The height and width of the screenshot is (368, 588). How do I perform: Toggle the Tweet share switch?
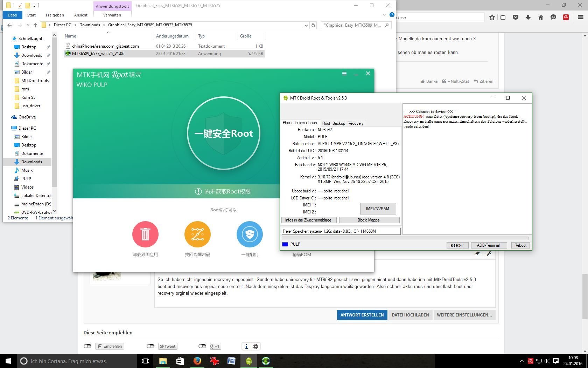click(x=150, y=346)
